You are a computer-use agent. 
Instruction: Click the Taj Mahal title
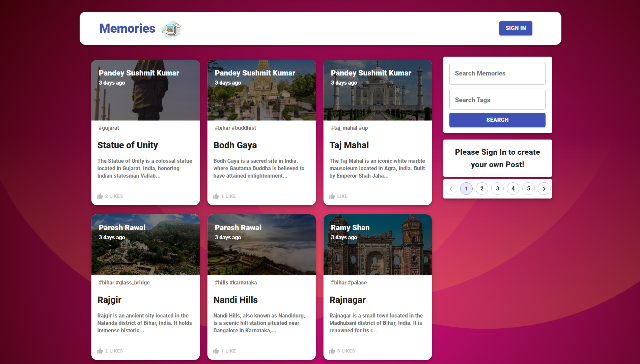click(x=349, y=145)
